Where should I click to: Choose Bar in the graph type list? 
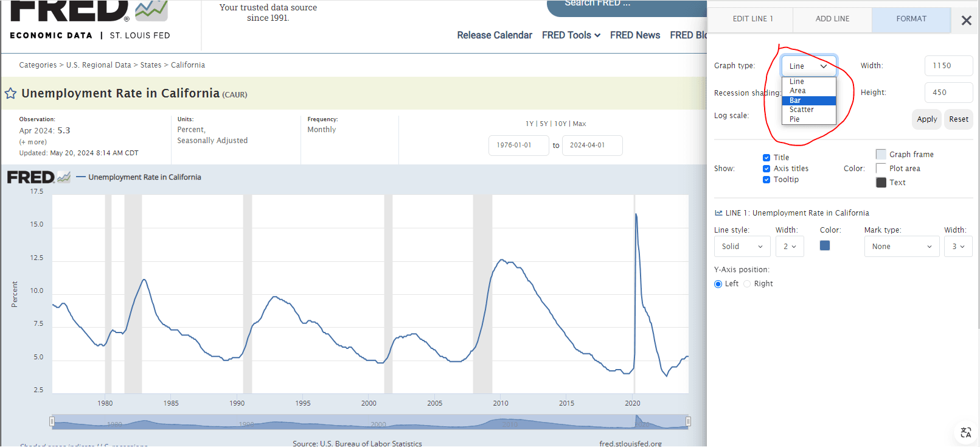[808, 100]
